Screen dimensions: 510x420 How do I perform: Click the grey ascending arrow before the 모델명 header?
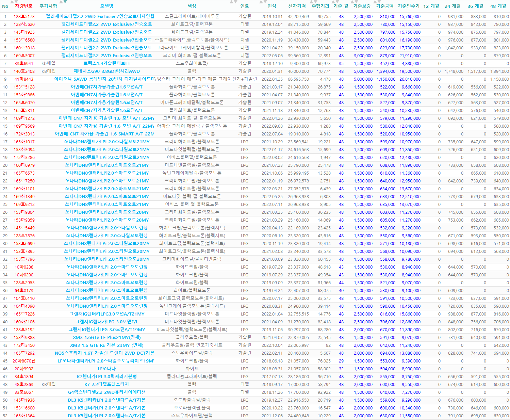(x=61, y=2)
